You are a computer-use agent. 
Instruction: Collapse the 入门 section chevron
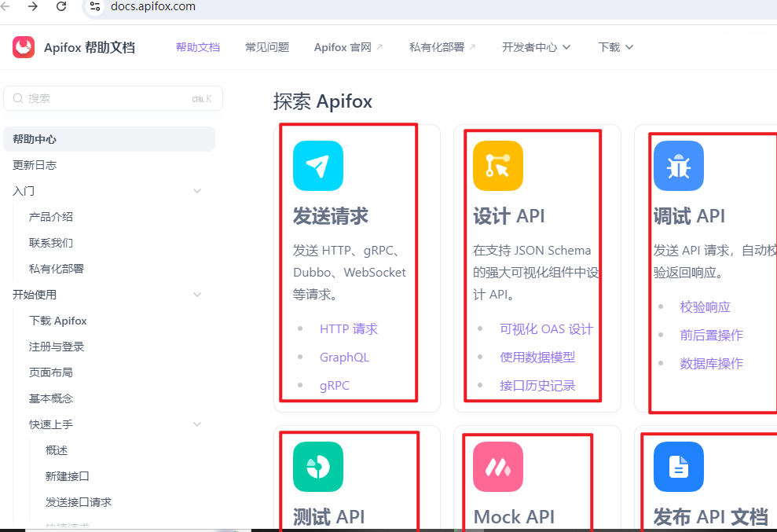click(x=197, y=191)
